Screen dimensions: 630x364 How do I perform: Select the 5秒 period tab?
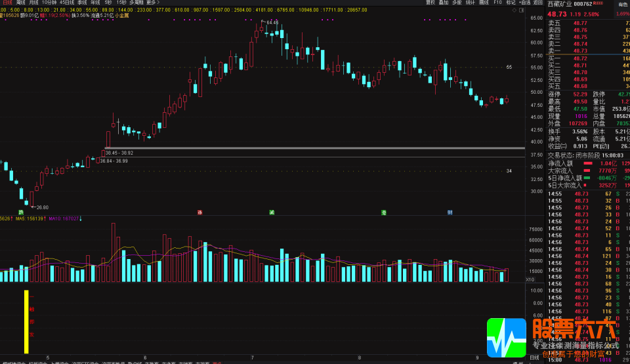(108, 3)
